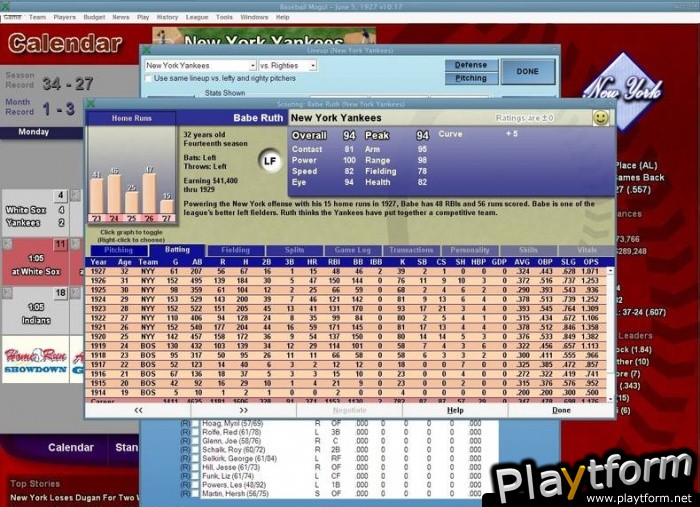Click the New York team logo diamond

click(x=623, y=92)
